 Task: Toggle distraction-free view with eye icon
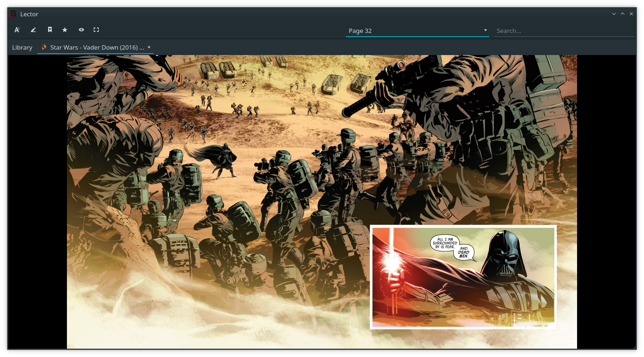click(x=81, y=30)
